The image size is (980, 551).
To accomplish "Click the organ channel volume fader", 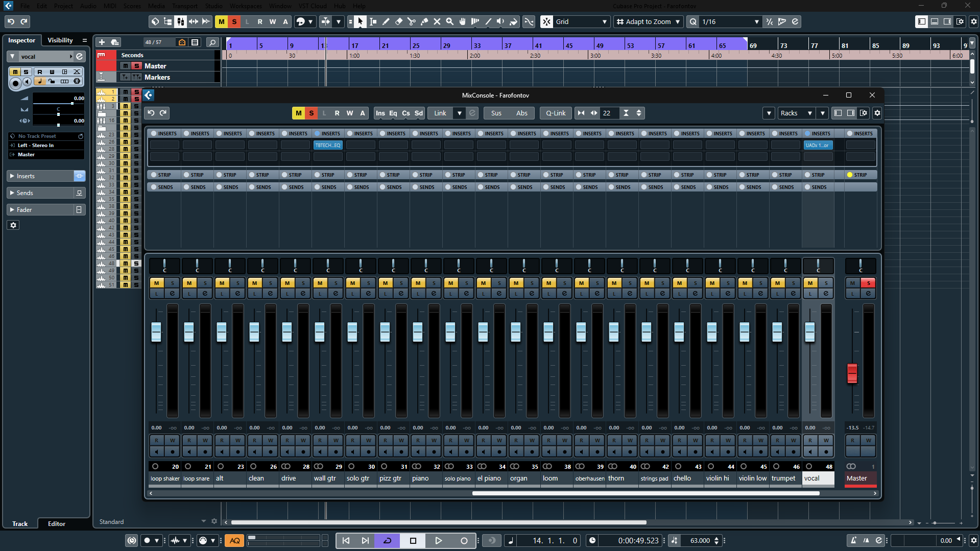I will [x=516, y=332].
